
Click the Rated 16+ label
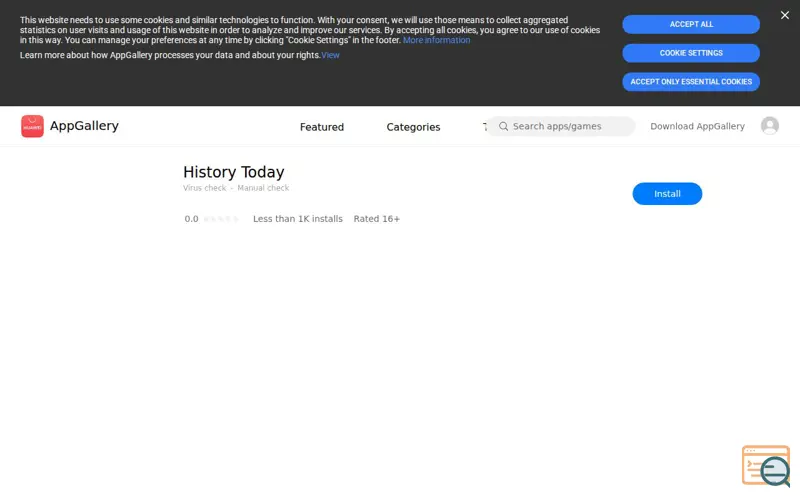click(x=377, y=219)
